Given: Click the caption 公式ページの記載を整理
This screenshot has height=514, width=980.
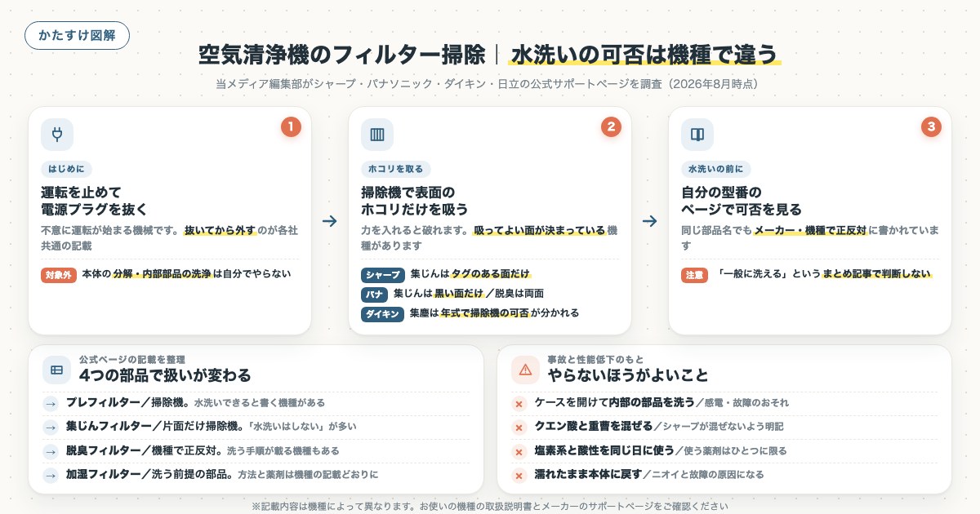Looking at the screenshot, I should coord(131,359).
